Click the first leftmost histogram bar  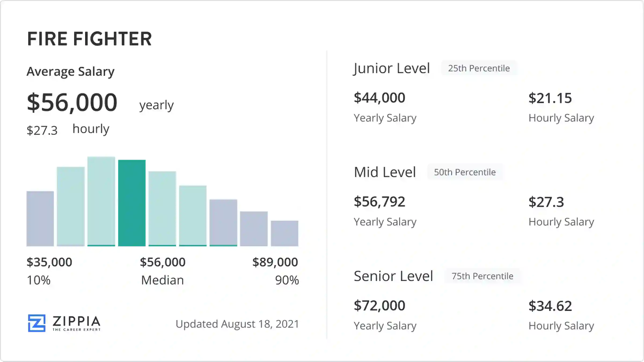(40, 219)
